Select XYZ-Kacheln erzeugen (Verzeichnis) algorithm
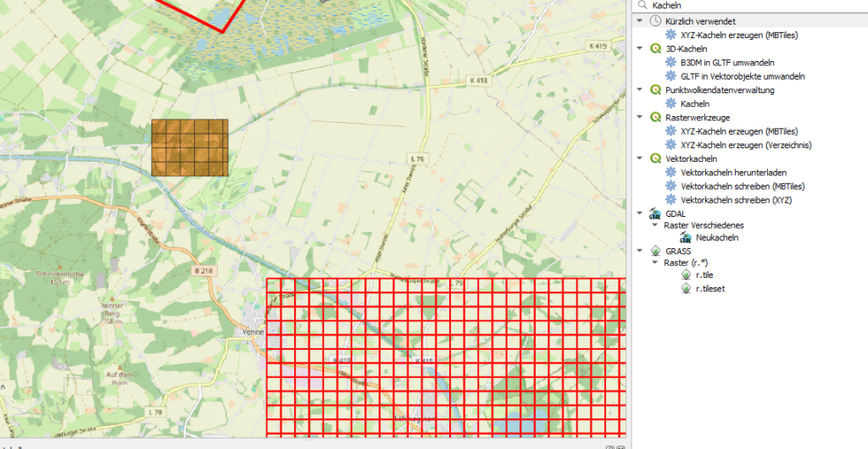This screenshot has width=868, height=449. [746, 145]
